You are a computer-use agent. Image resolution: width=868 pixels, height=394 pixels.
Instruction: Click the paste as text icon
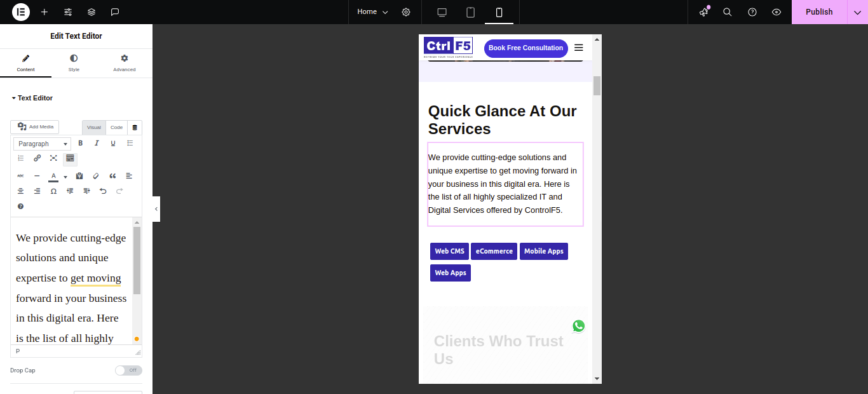pyautogui.click(x=79, y=175)
